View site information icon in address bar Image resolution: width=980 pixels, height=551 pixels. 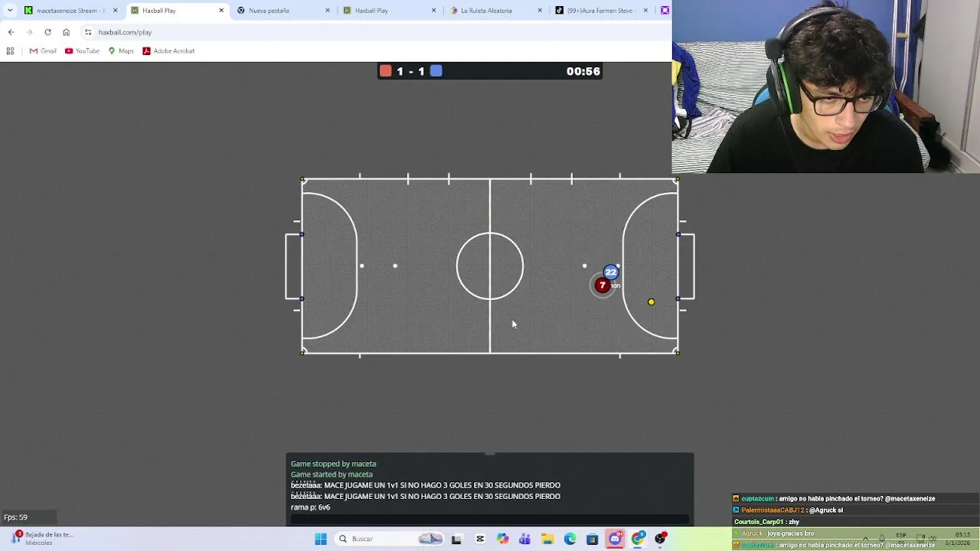point(88,32)
